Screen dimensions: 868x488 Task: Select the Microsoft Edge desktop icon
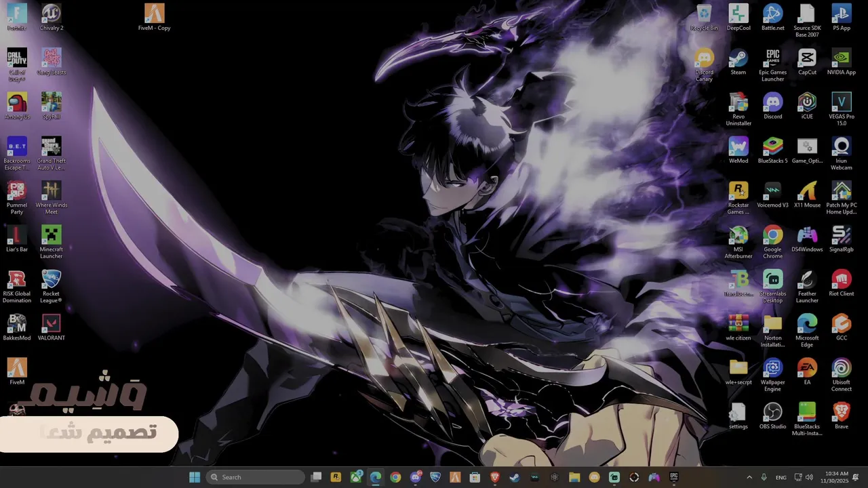pos(807,330)
